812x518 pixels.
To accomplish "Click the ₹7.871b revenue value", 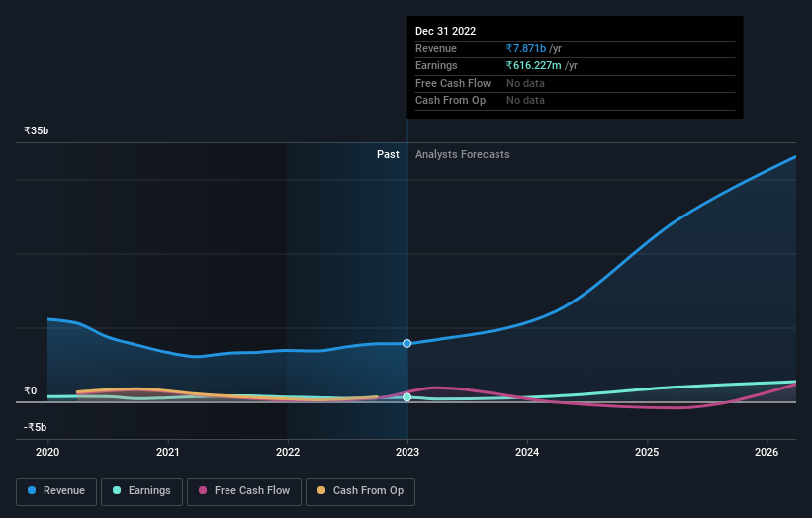I will point(526,48).
